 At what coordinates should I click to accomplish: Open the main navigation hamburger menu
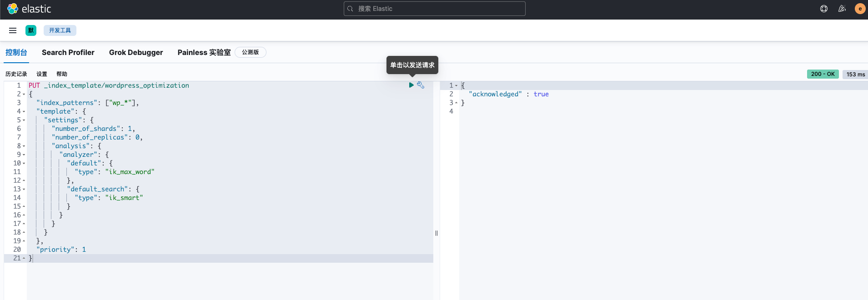pyautogui.click(x=13, y=30)
